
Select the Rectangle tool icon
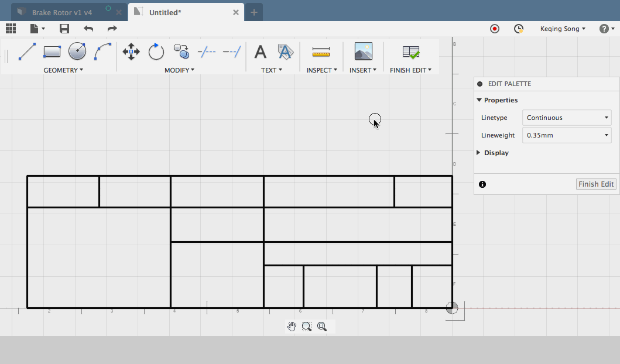[52, 52]
